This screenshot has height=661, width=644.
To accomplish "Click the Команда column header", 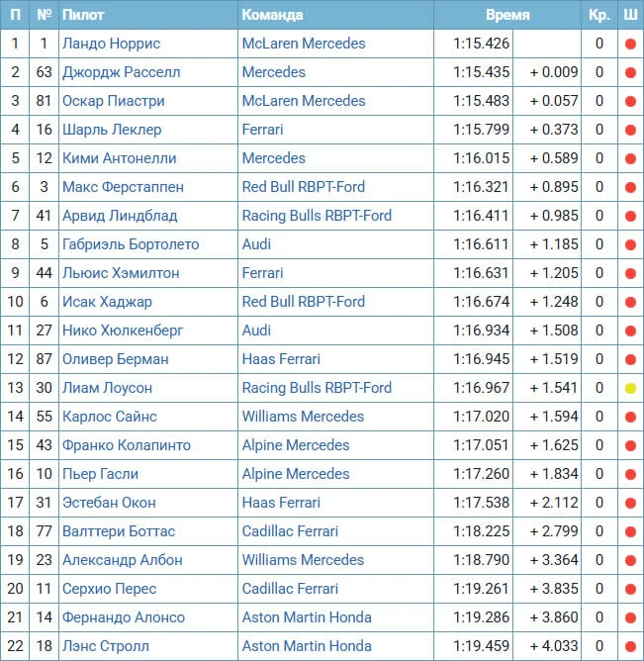I will coord(272,15).
